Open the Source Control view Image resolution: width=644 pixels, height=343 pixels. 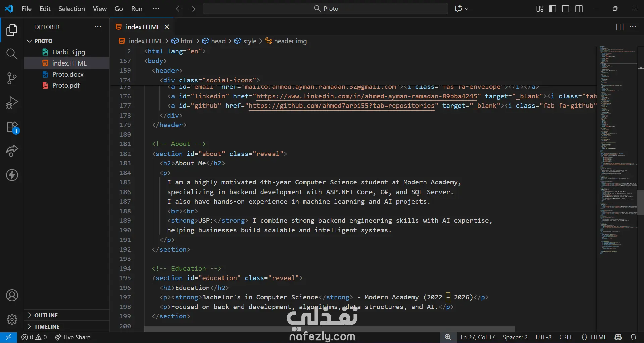12,78
